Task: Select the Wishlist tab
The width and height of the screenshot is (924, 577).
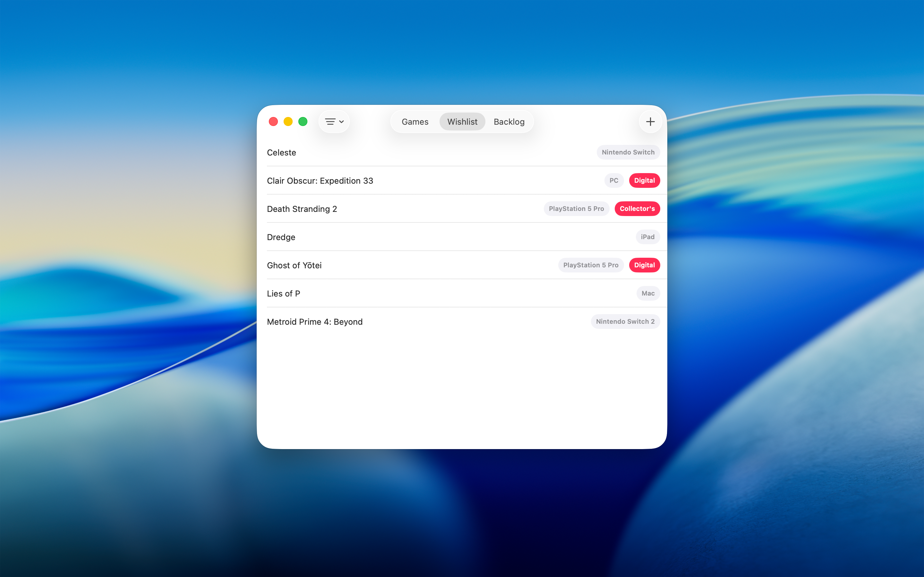Action: coord(462,122)
